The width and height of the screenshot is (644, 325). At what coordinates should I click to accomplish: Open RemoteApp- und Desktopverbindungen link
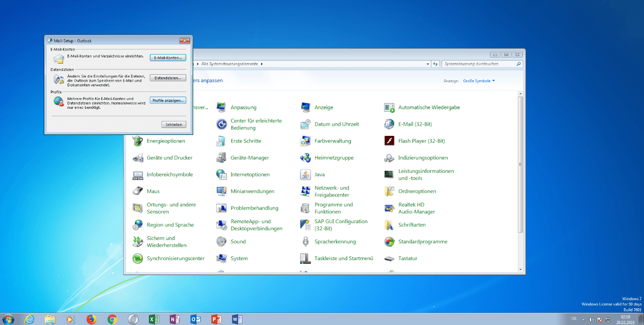click(x=257, y=225)
